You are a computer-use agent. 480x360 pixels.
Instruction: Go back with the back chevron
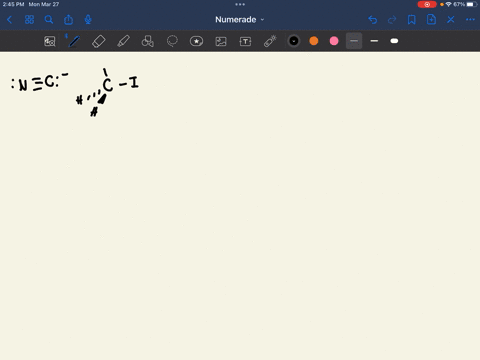coord(10,20)
